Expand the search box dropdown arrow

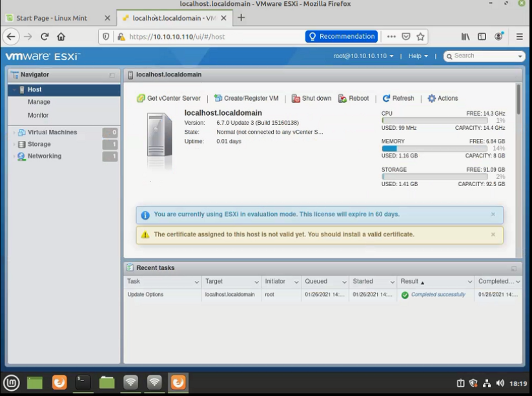point(520,56)
